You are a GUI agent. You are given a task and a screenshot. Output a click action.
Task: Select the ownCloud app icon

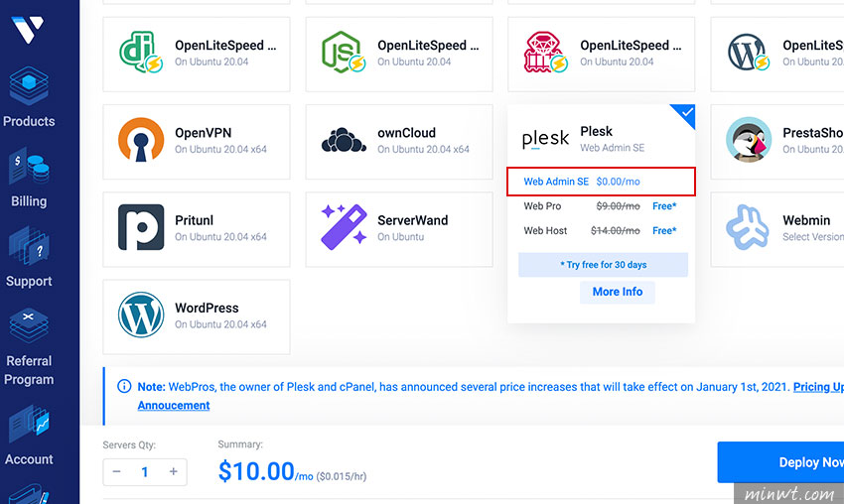(x=344, y=141)
